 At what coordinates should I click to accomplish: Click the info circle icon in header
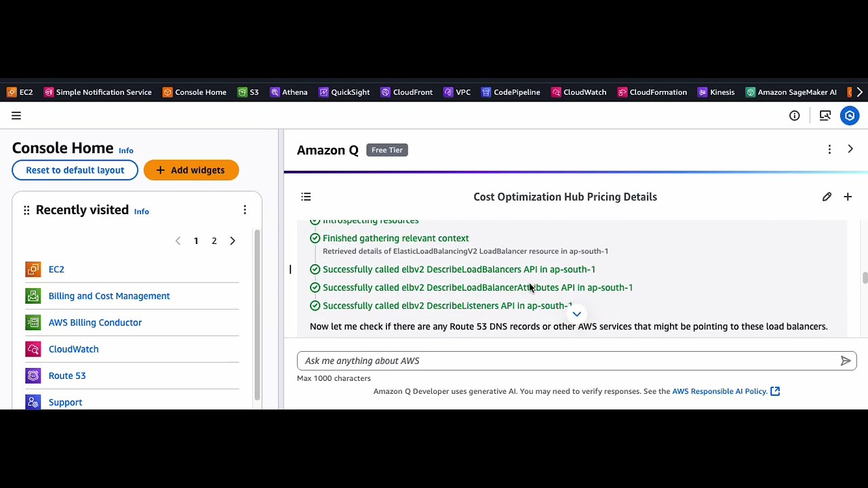point(794,116)
